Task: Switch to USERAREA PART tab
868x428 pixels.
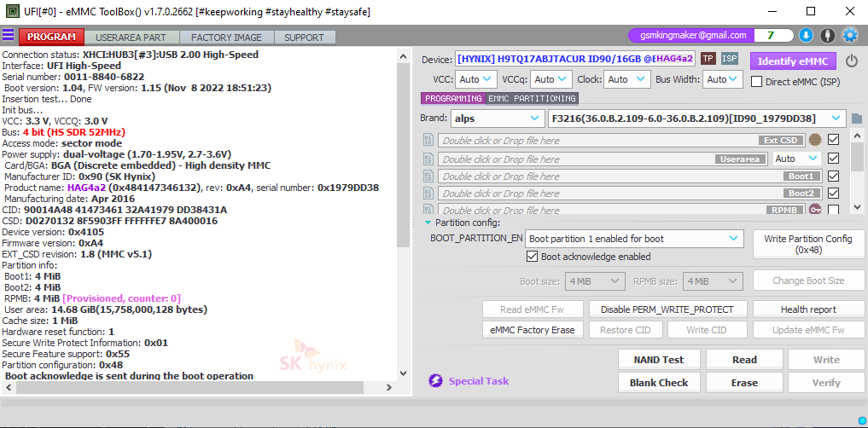Action: pyautogui.click(x=131, y=38)
